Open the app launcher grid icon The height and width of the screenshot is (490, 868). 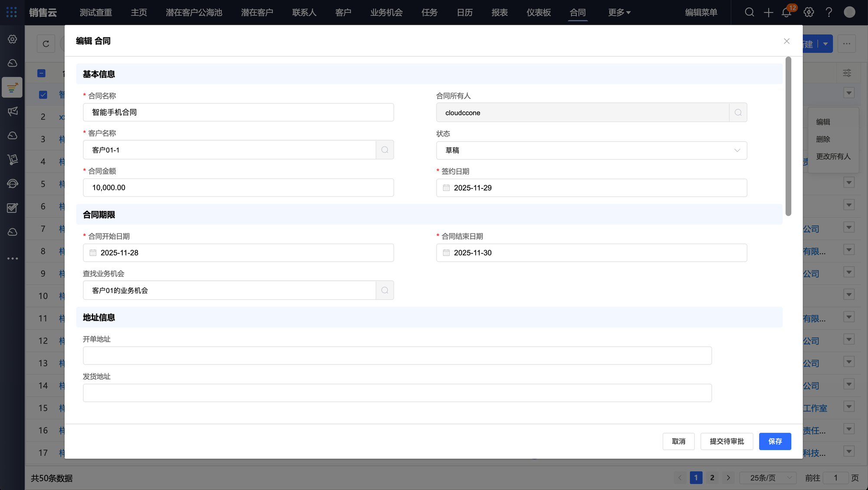tap(12, 12)
